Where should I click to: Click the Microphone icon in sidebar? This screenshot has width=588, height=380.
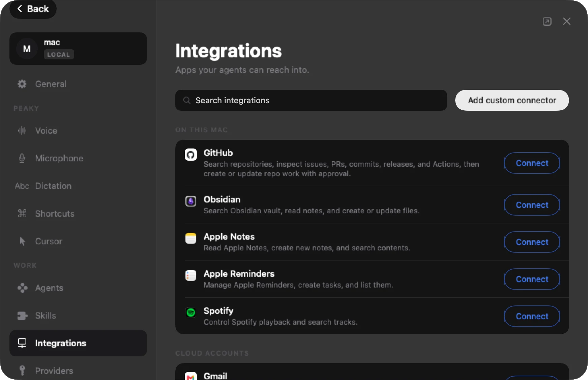pyautogui.click(x=22, y=158)
